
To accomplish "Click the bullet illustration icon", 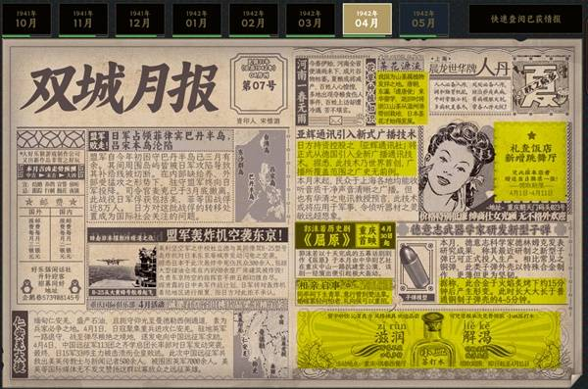I will point(416,268).
